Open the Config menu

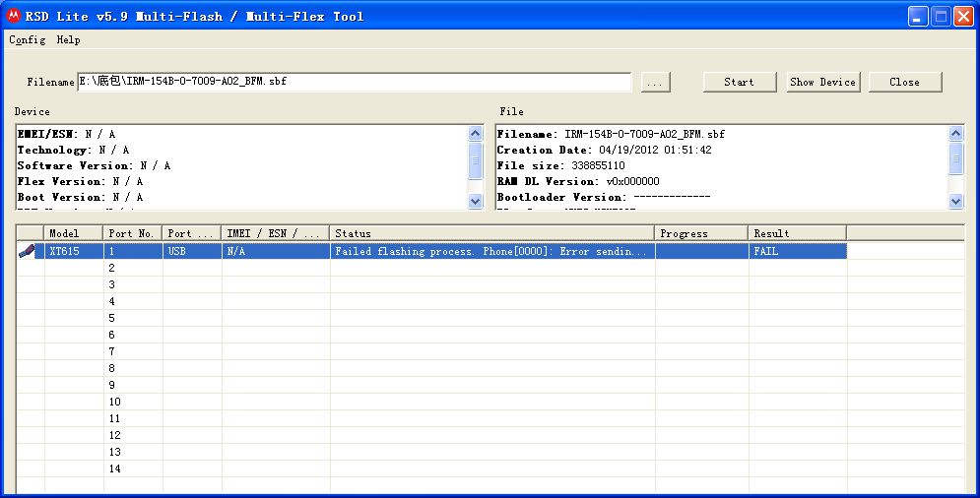27,39
